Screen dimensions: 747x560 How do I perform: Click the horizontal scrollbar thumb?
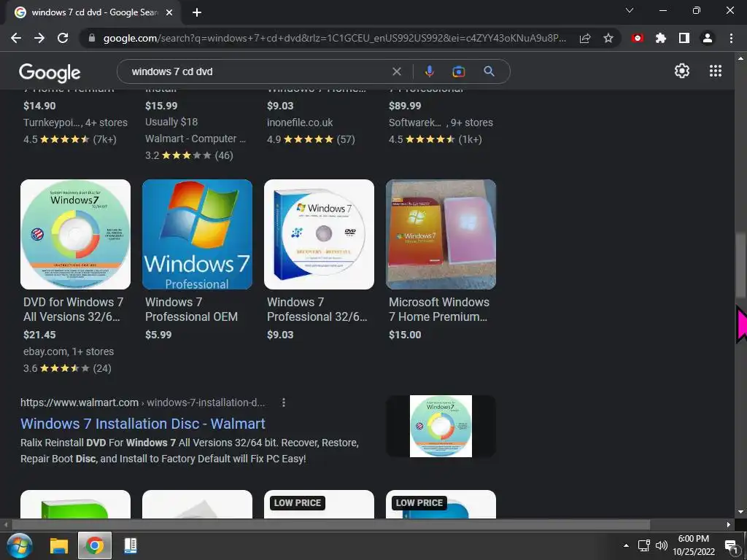330,525
